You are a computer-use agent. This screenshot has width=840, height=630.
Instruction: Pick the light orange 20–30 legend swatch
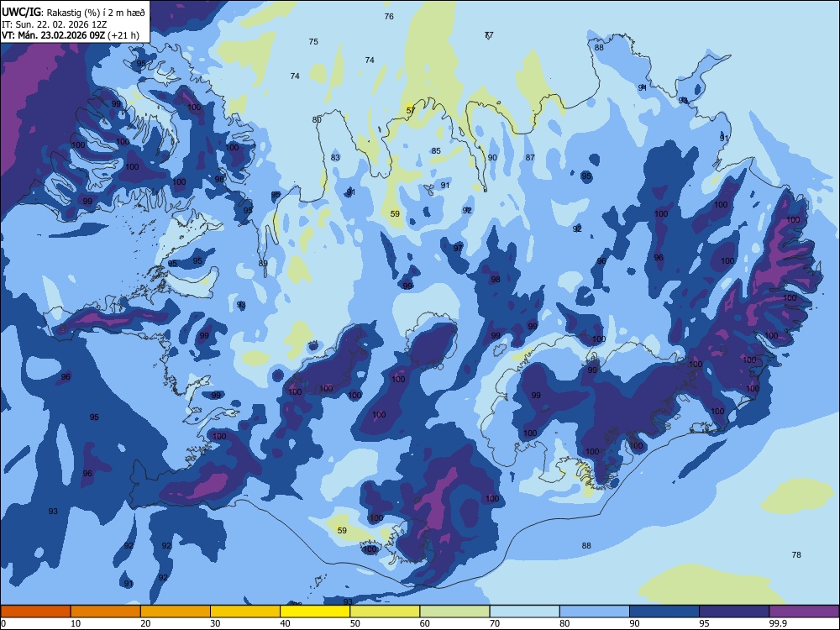click(x=176, y=612)
